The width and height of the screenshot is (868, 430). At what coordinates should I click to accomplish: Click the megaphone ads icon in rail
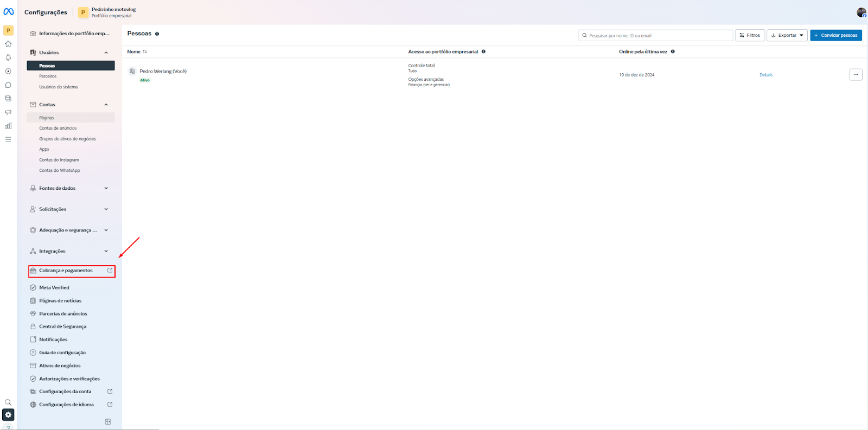[8, 112]
